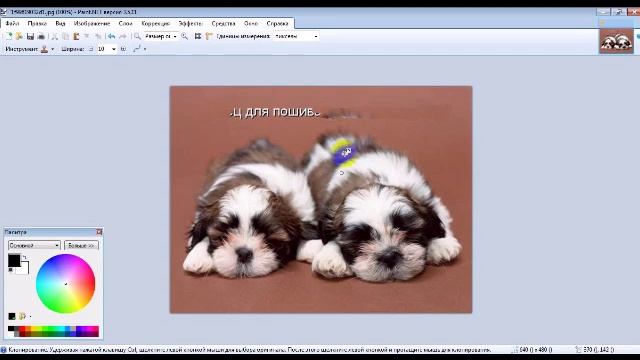Select the puppies image thumbnail tab
Screen dimensions: 640x360
pos(616,41)
